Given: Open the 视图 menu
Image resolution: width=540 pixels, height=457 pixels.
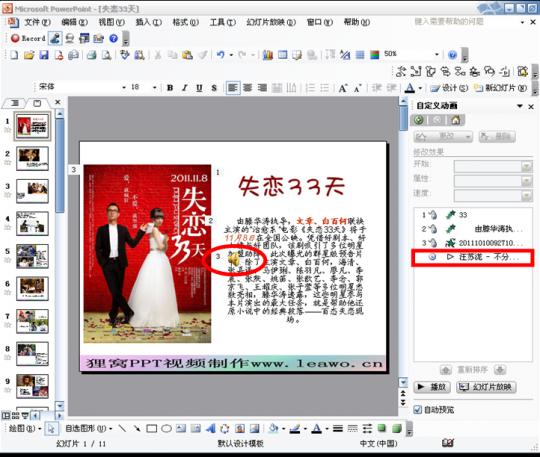Looking at the screenshot, I should pyautogui.click(x=112, y=22).
